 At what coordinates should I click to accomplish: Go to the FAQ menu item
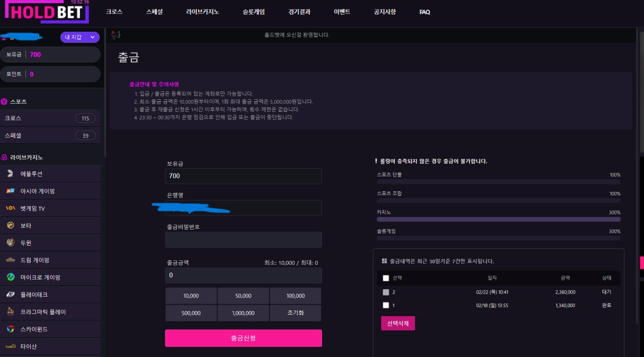424,12
